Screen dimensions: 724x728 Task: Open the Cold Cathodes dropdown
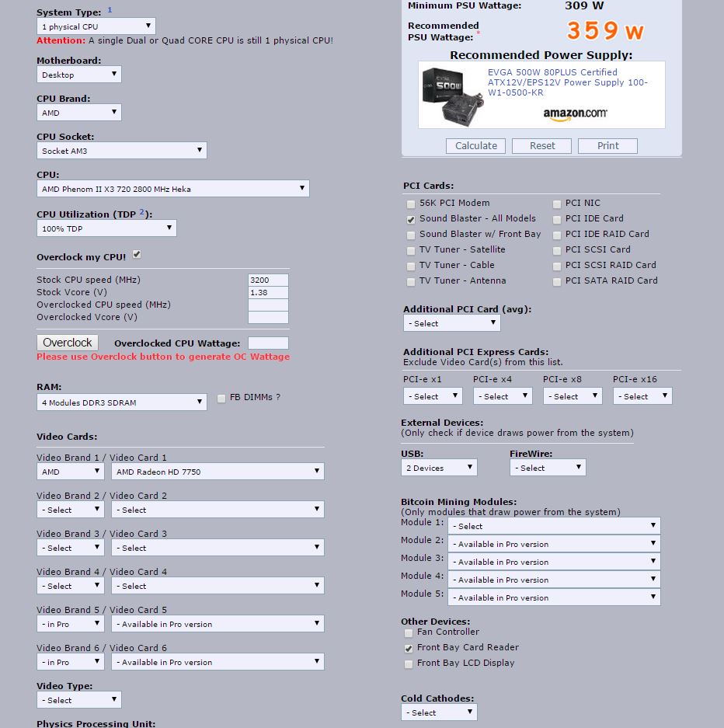click(439, 712)
